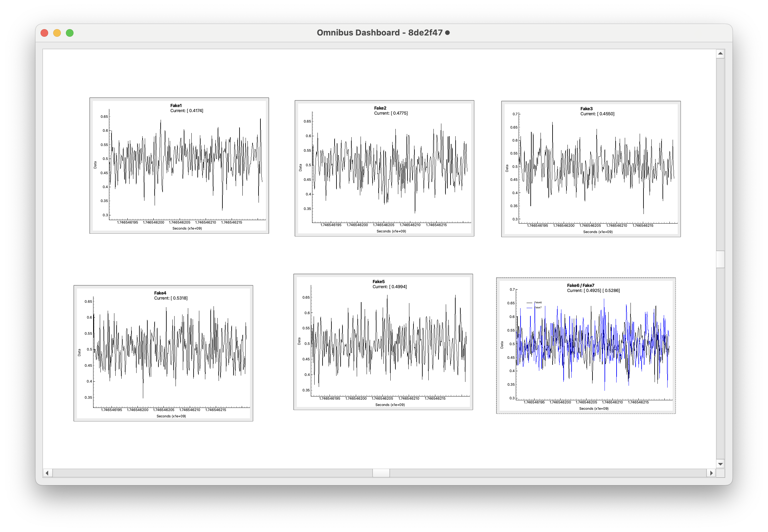Click the down arrow on vertical scrollbar
The height and width of the screenshot is (532, 768).
point(720,464)
